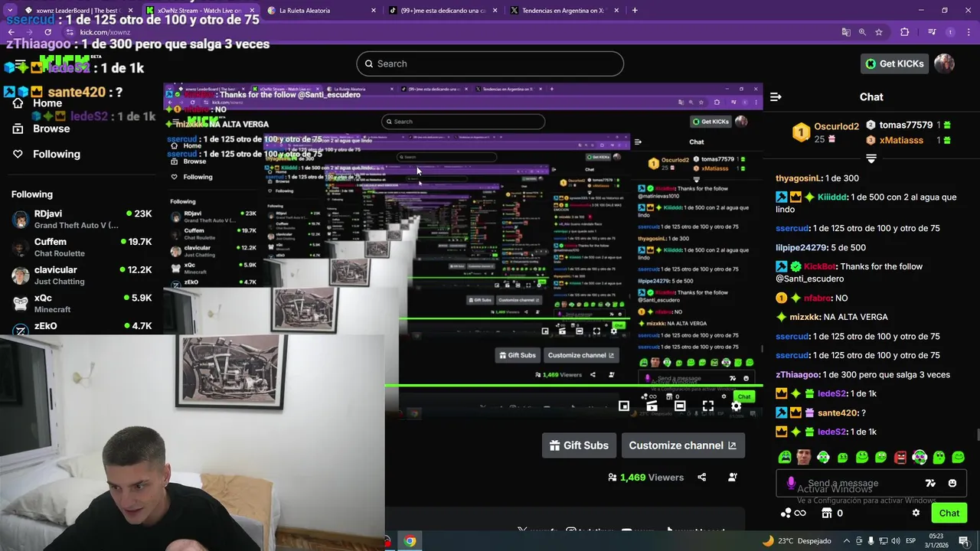Close the La Ruleta Aleatoria tab
This screenshot has height=551, width=980.
click(374, 11)
